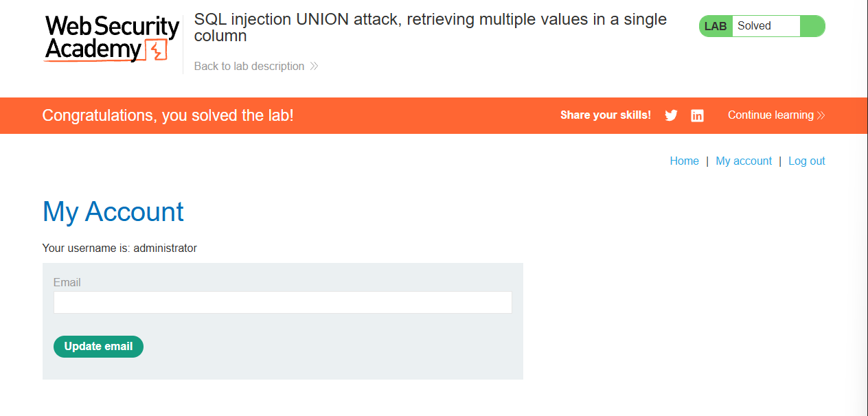This screenshot has width=868, height=416.
Task: Submit with the Update email button
Action: coord(98,347)
